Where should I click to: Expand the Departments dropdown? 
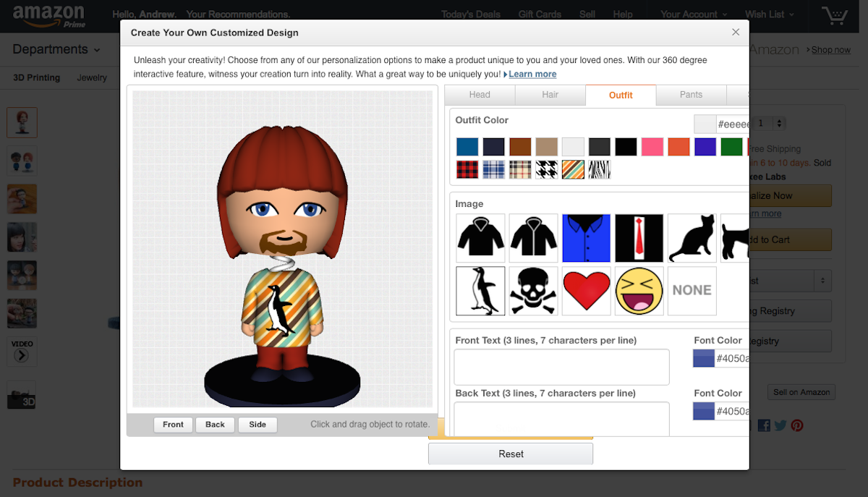coord(56,50)
